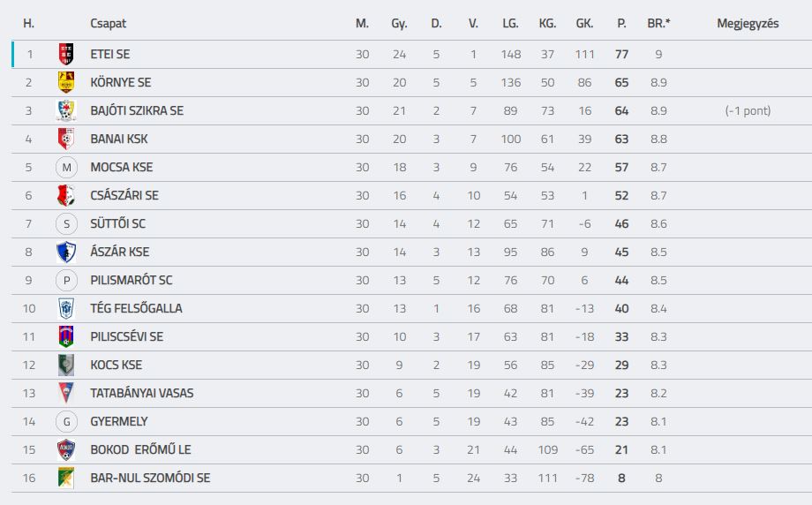Click the Csapat column header
The height and width of the screenshot is (505, 812).
pyautogui.click(x=108, y=23)
